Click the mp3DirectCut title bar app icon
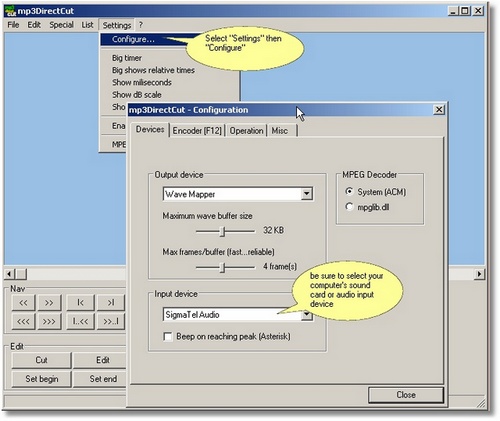This screenshot has height=421, width=500. (x=11, y=11)
